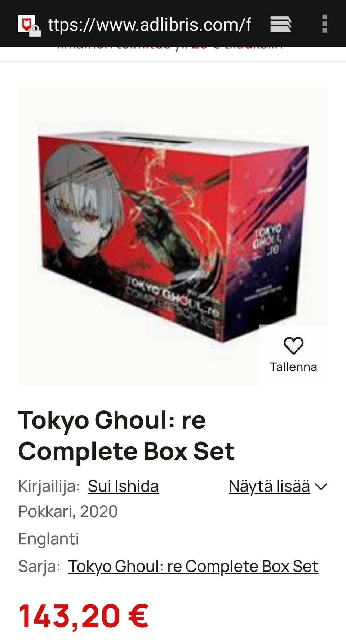Tap the 143,20 € price

click(83, 617)
